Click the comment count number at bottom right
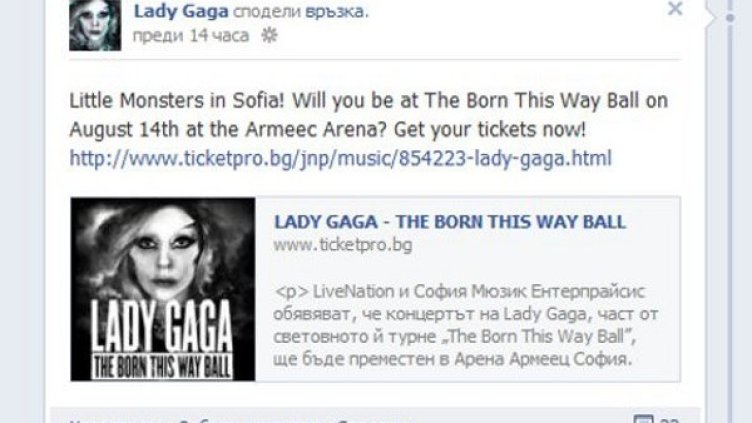This screenshot has width=752, height=423. (669, 420)
